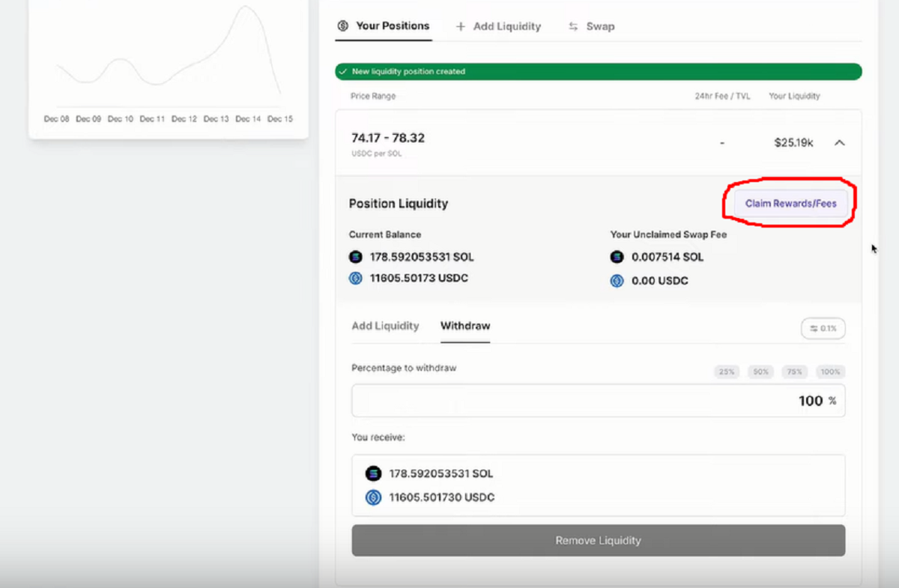Click the percentage to withdraw input field

pos(598,400)
